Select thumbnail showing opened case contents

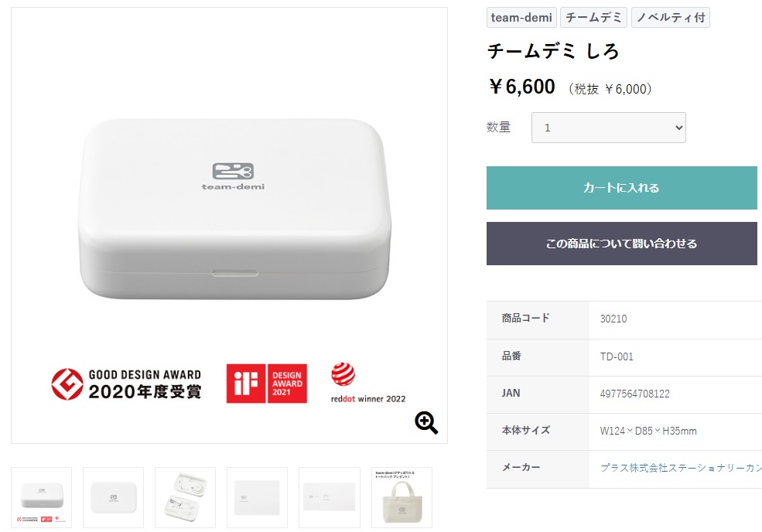pos(186,497)
